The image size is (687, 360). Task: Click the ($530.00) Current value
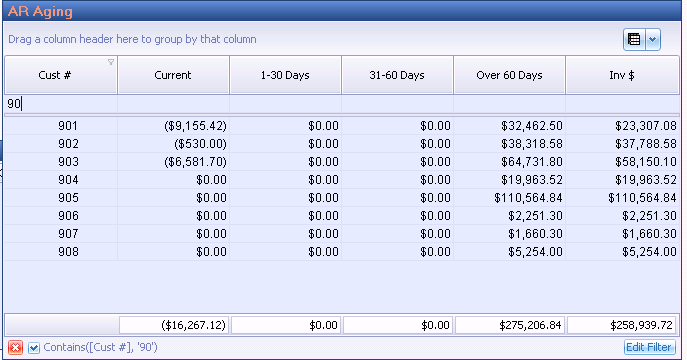[x=200, y=144]
